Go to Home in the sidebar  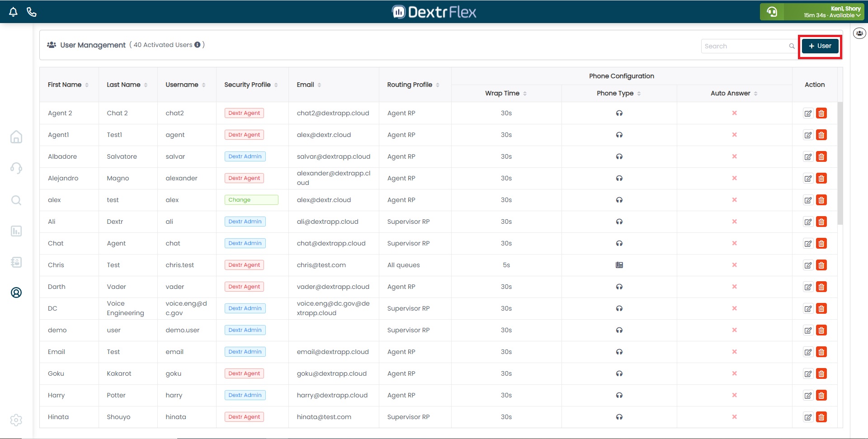pyautogui.click(x=16, y=137)
